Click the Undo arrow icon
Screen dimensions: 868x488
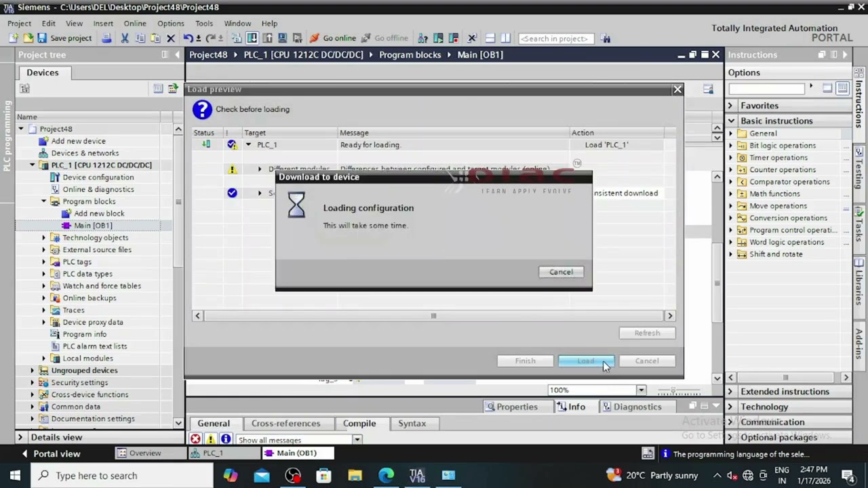click(x=188, y=38)
